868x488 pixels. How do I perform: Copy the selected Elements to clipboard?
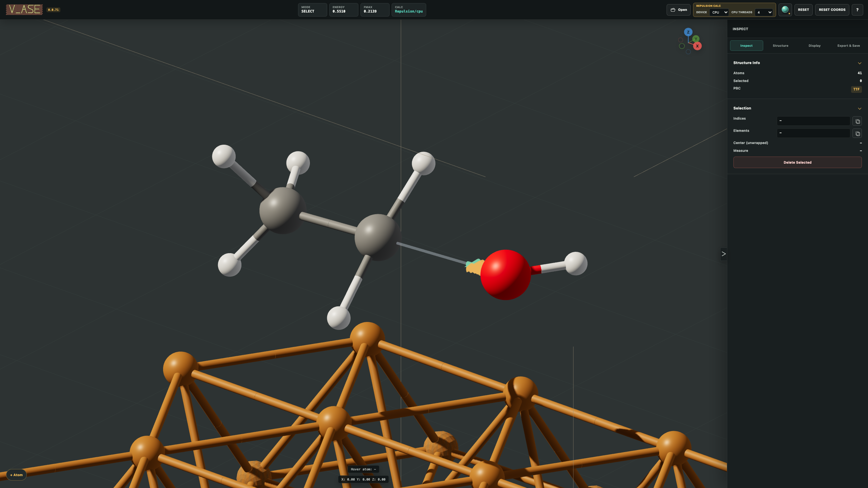(x=857, y=134)
